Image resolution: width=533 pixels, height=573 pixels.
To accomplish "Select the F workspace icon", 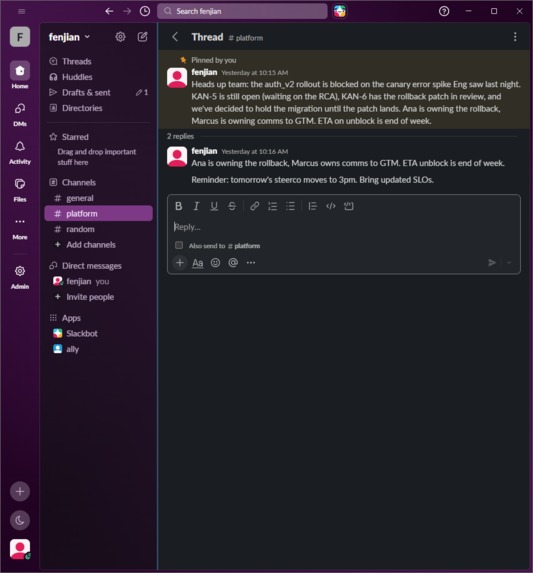I will coord(20,37).
